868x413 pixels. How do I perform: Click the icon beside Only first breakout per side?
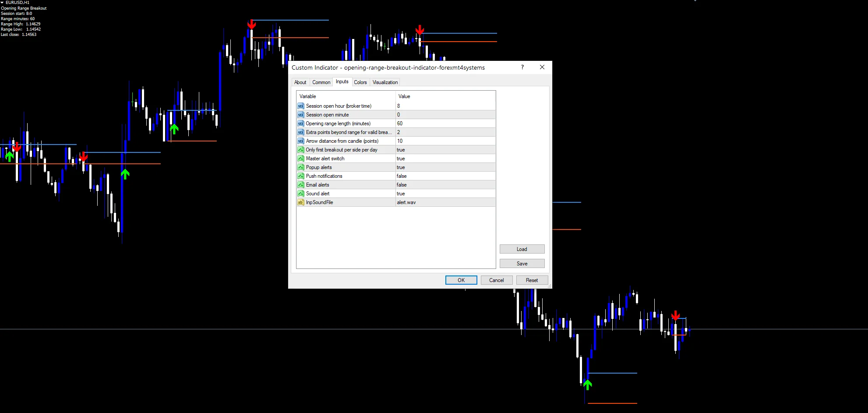300,150
